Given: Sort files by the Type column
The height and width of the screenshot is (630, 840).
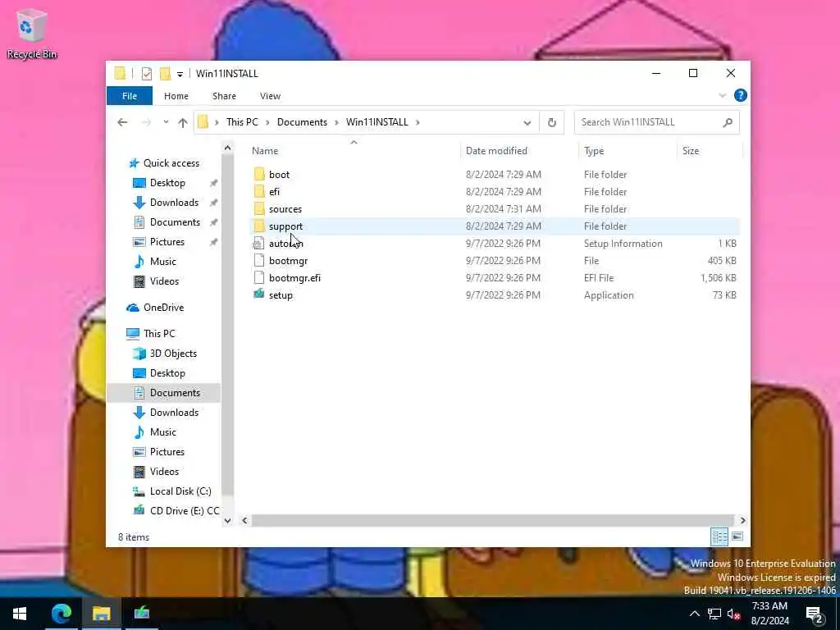Looking at the screenshot, I should coord(628,151).
